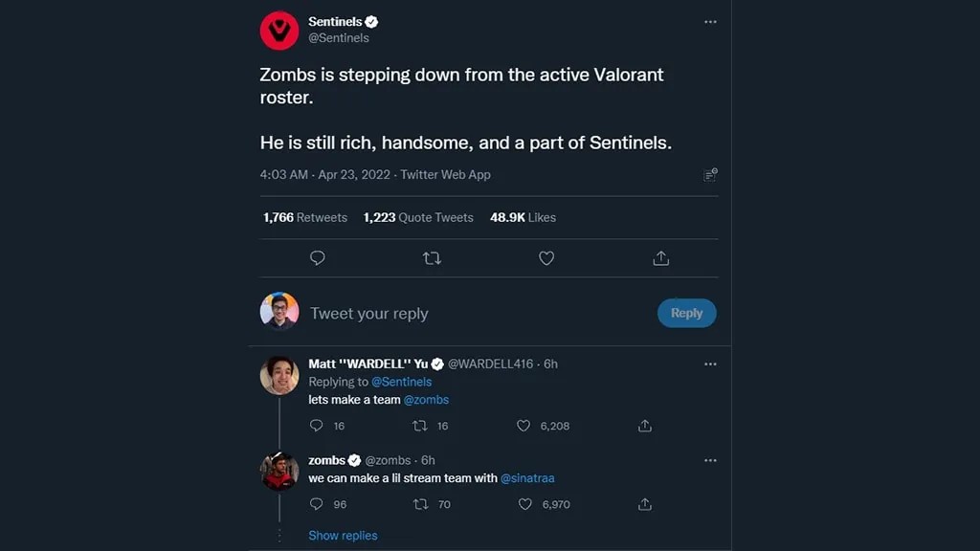View the 48.9K Likes list
Viewport: 980px width, 551px height.
click(x=523, y=217)
